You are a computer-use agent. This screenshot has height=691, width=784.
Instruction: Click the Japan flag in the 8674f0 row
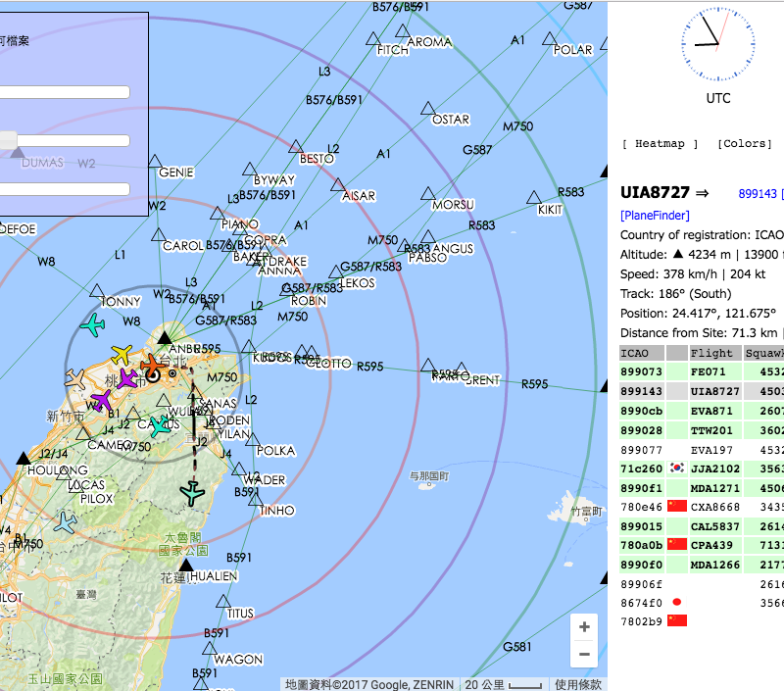click(677, 602)
